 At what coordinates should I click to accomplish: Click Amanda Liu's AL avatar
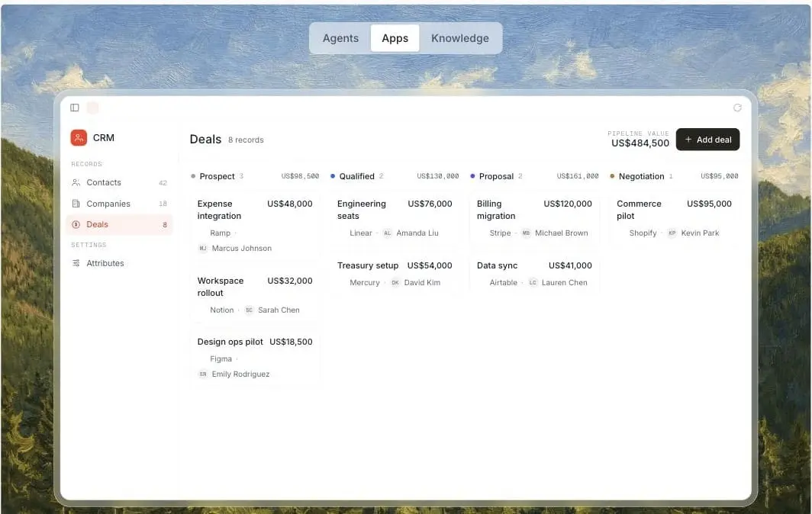(x=388, y=233)
